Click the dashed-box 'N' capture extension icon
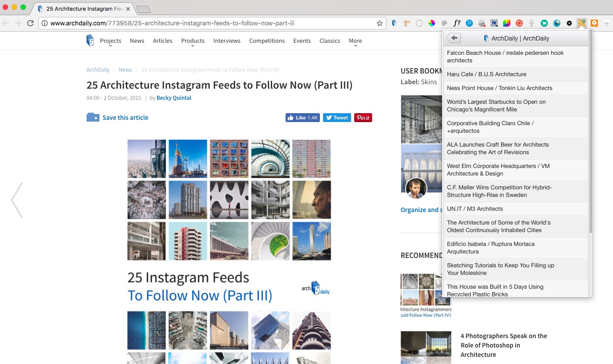The width and height of the screenshot is (613, 364). tap(494, 23)
